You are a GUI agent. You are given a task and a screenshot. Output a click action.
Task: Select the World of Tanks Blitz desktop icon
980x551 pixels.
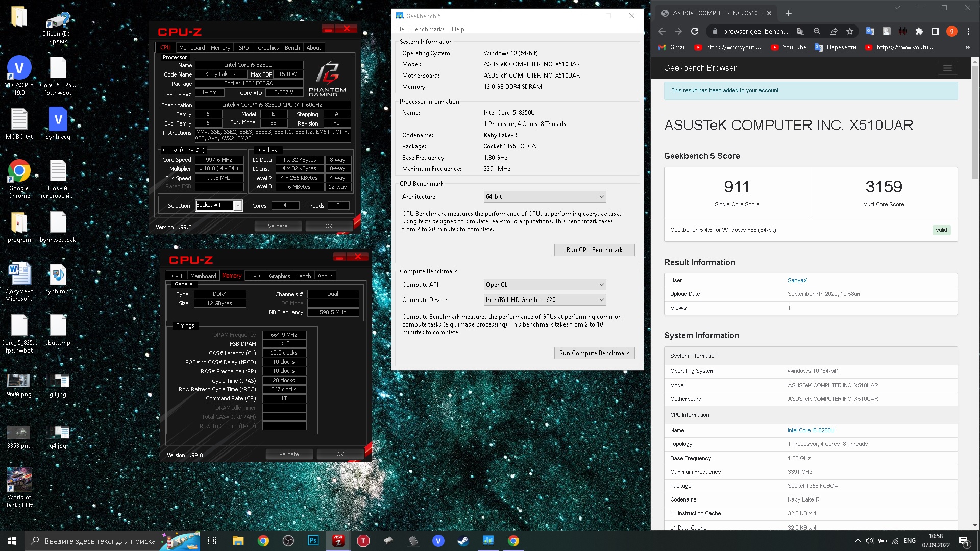(19, 487)
